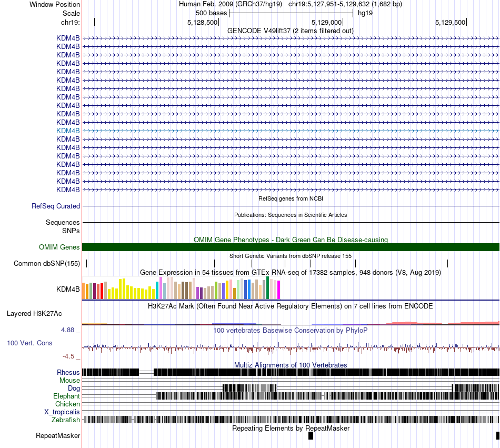Open the Multiz Alignments of 100 Vertebrates title
This screenshot has height=448, width=500.
click(291, 365)
